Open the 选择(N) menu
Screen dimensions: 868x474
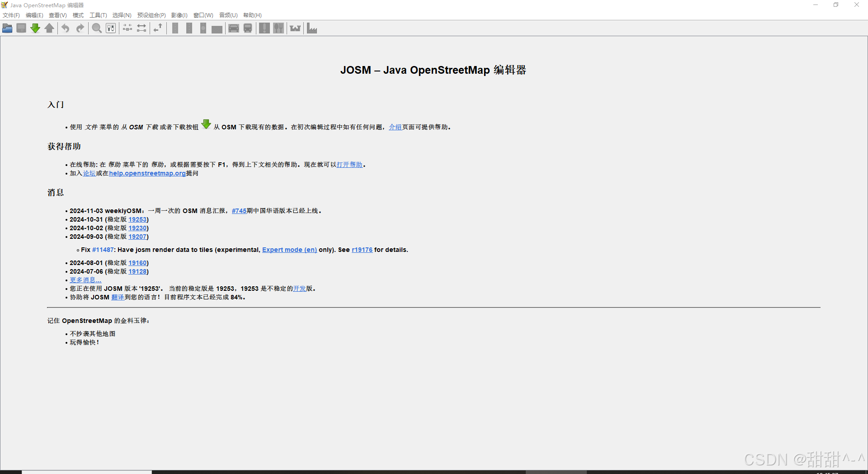click(x=122, y=15)
